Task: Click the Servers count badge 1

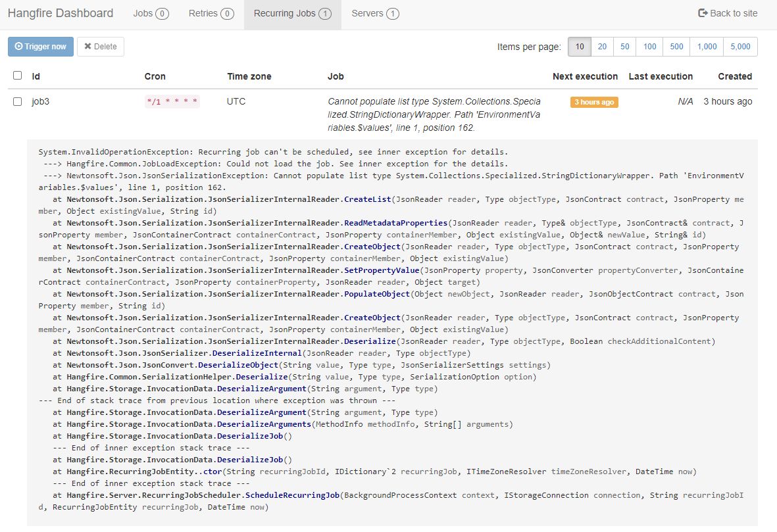Action: pyautogui.click(x=393, y=14)
